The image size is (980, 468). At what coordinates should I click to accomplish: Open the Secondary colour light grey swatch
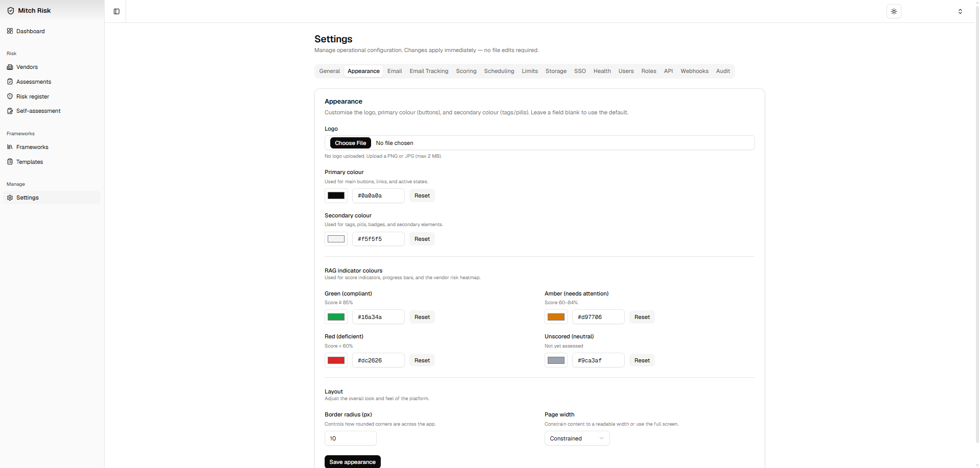(x=336, y=239)
